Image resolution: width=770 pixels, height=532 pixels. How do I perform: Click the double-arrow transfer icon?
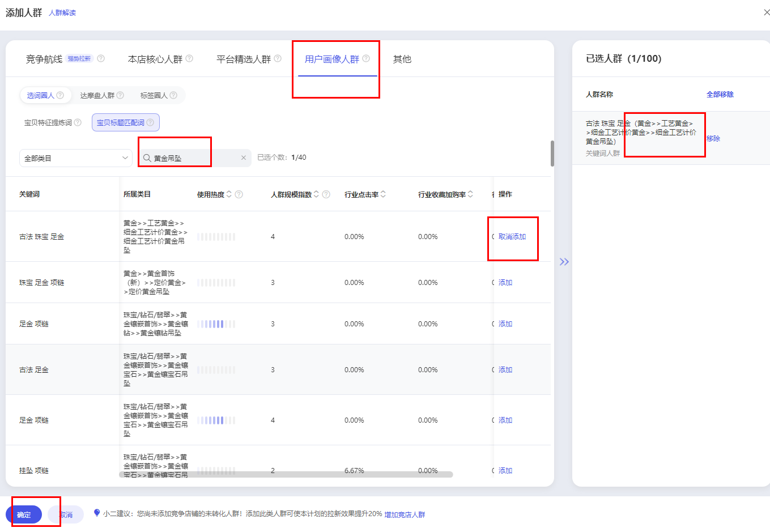(x=564, y=262)
